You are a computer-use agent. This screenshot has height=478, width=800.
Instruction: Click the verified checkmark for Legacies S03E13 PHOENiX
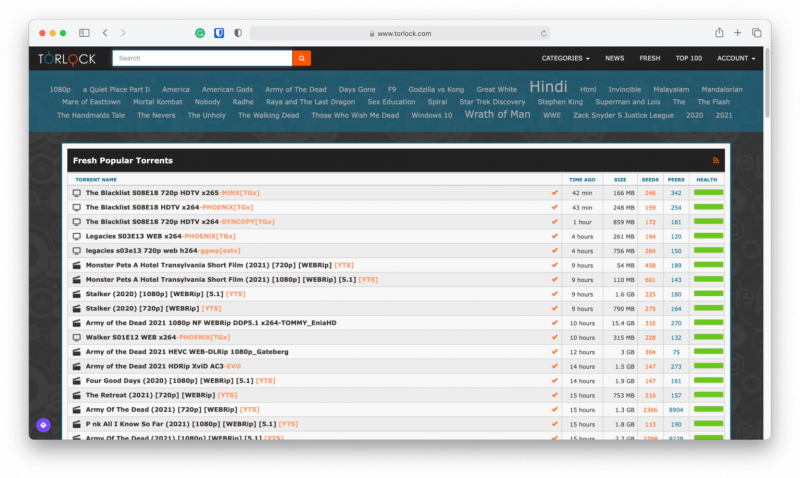pyautogui.click(x=554, y=236)
